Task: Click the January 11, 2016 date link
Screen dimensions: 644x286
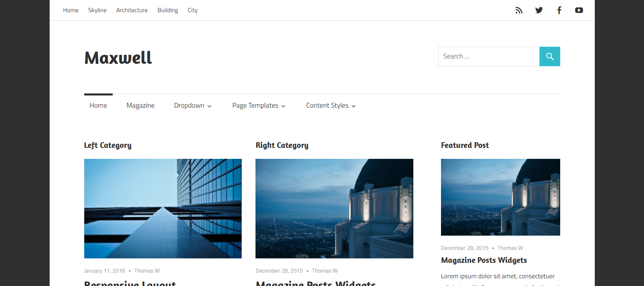Action: coord(105,271)
